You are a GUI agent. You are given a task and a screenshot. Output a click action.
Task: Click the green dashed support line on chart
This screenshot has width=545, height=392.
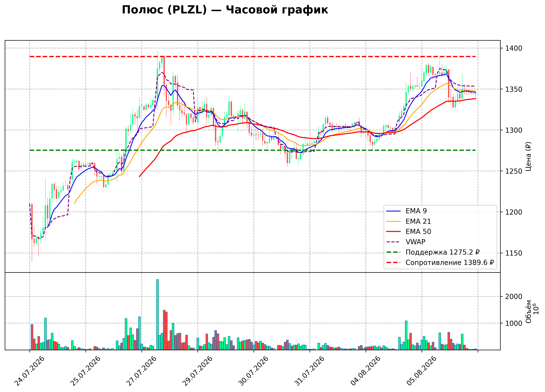tap(252, 150)
